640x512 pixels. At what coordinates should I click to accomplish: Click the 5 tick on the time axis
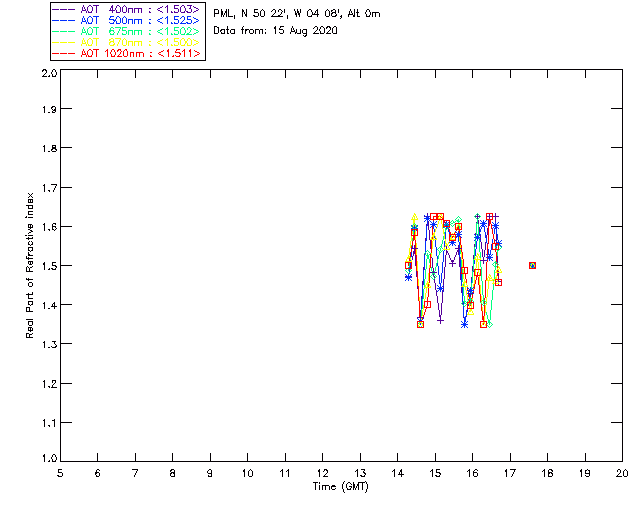point(60,473)
